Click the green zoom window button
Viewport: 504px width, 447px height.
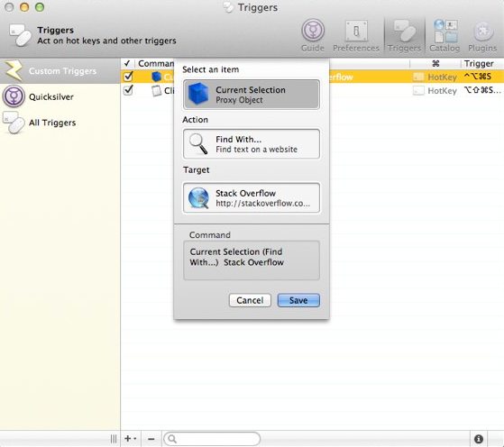point(39,6)
